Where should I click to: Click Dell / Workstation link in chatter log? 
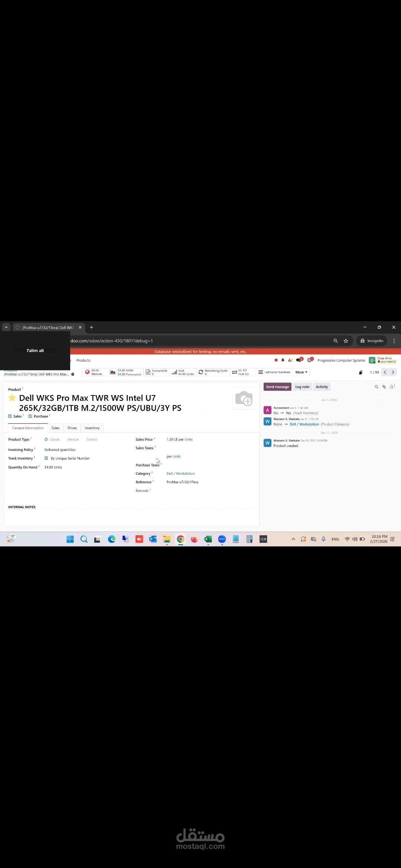coord(304,424)
